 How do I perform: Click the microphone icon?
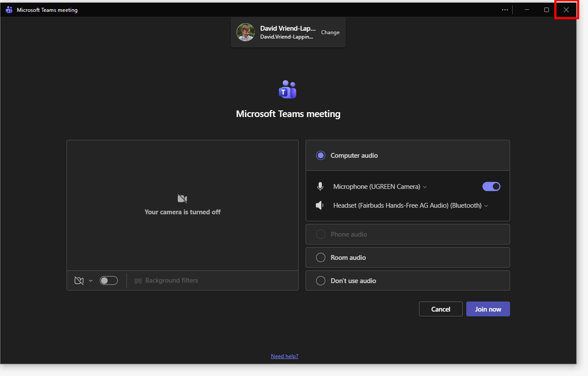click(320, 187)
